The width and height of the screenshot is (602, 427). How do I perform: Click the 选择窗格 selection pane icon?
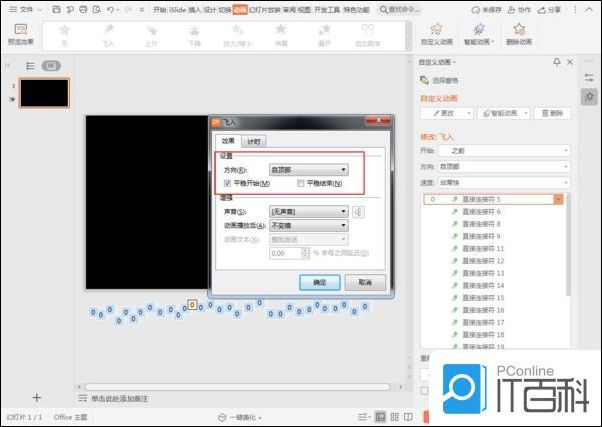[424, 80]
